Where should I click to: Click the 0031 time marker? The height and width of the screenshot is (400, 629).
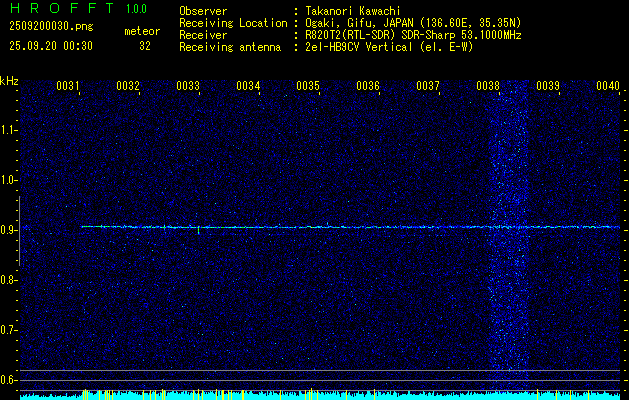(x=67, y=86)
